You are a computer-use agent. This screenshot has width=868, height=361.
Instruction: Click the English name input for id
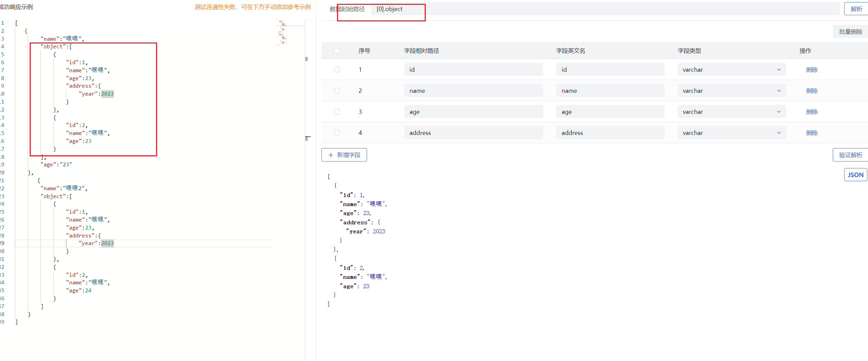click(610, 69)
